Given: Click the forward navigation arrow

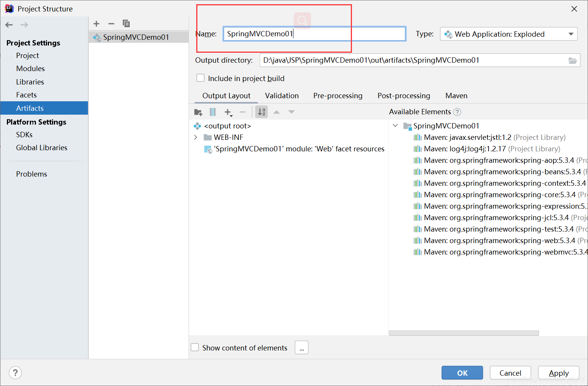Looking at the screenshot, I should [x=24, y=25].
